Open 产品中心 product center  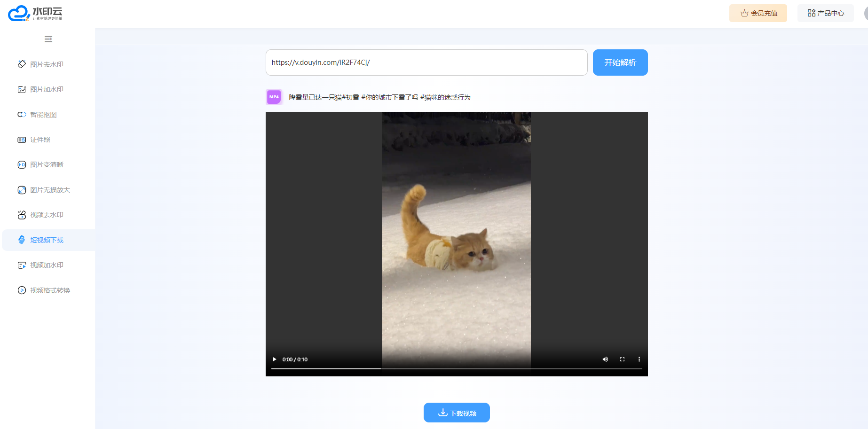[826, 13]
